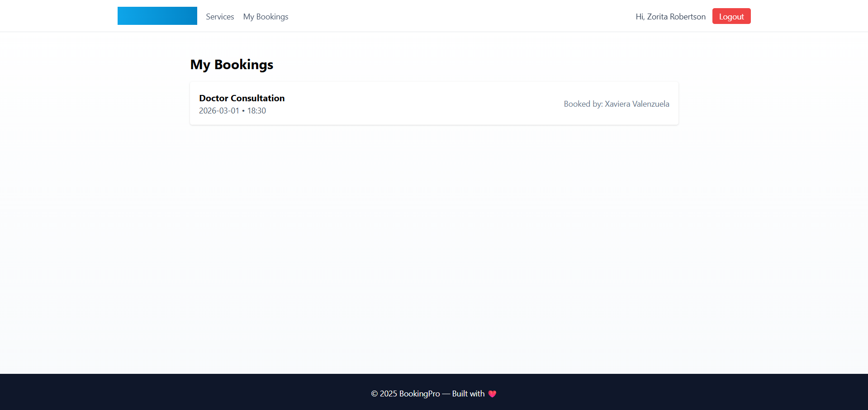Select the Doctor Consultation booking card
The height and width of the screenshot is (410, 868).
434,103
